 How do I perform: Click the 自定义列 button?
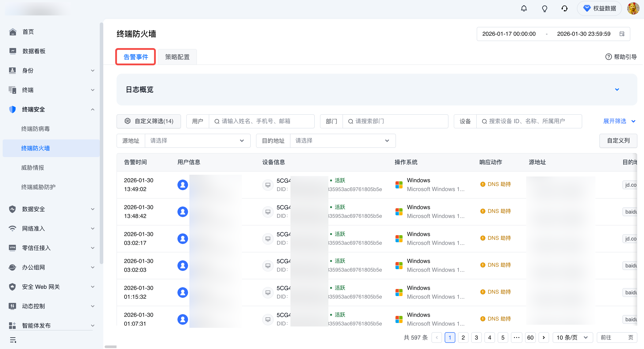(618, 141)
